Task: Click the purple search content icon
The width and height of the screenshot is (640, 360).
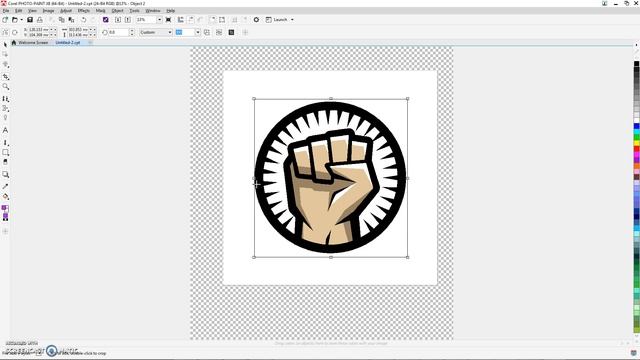Action: pyautogui.click(x=106, y=20)
